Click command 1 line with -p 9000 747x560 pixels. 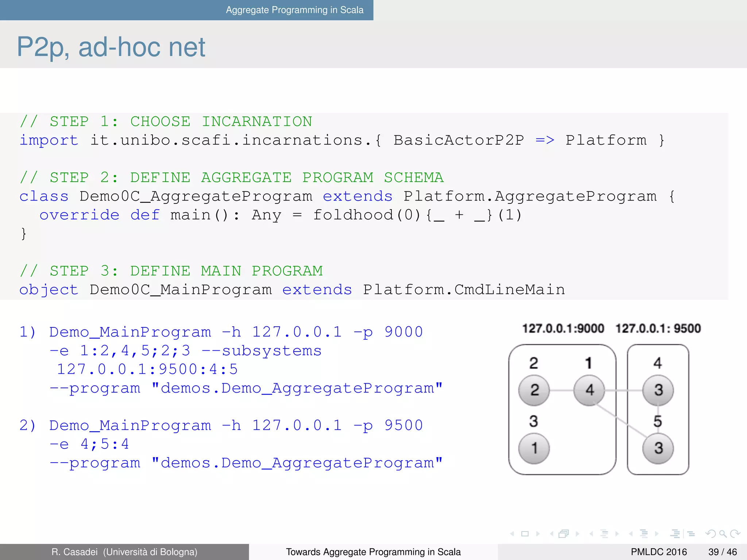[x=221, y=332]
